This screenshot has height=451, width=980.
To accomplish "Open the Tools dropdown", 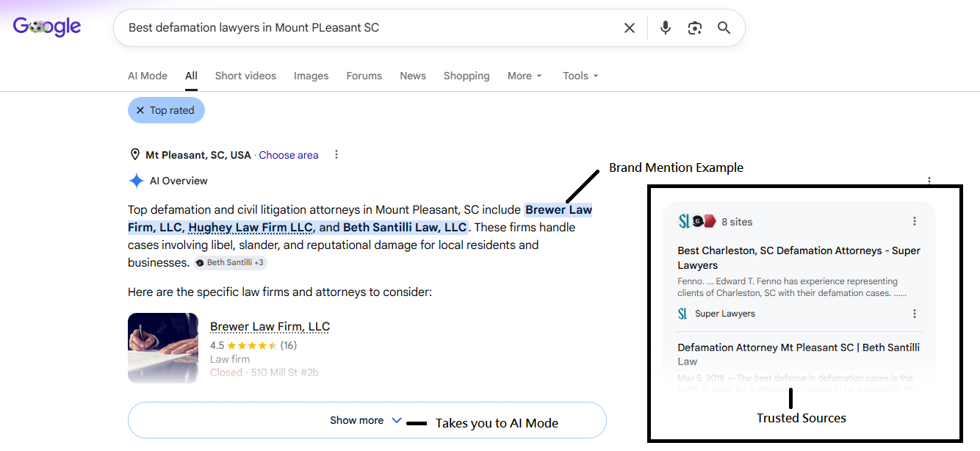I will [580, 76].
